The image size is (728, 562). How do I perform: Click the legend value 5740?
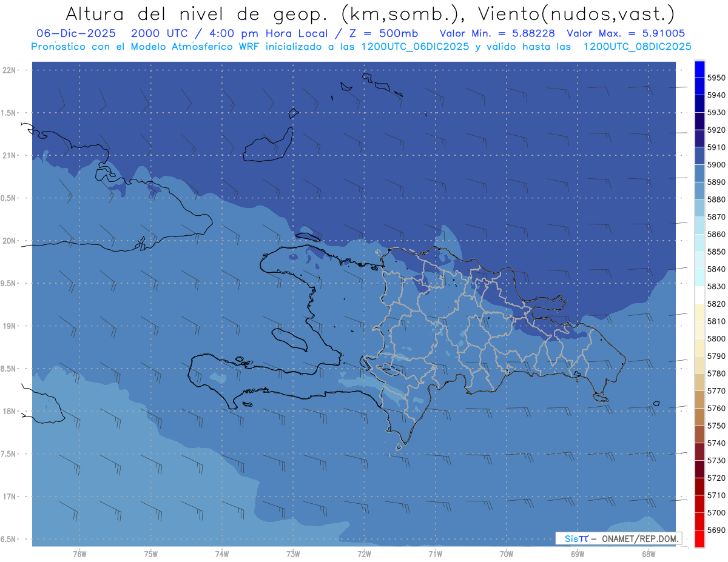click(x=716, y=443)
